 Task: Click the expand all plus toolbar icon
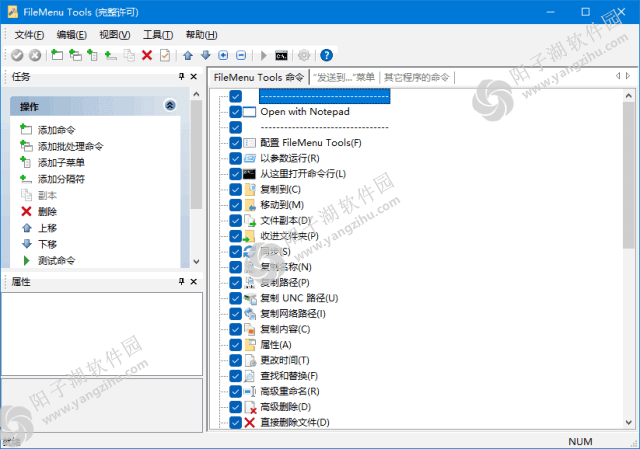pyautogui.click(x=223, y=55)
